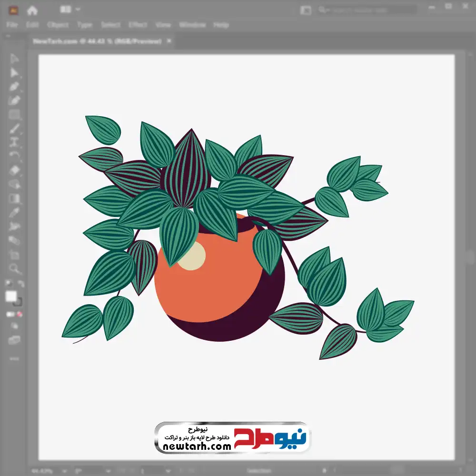
Task: Select the Selection tool arrow
Action: pyautogui.click(x=14, y=59)
